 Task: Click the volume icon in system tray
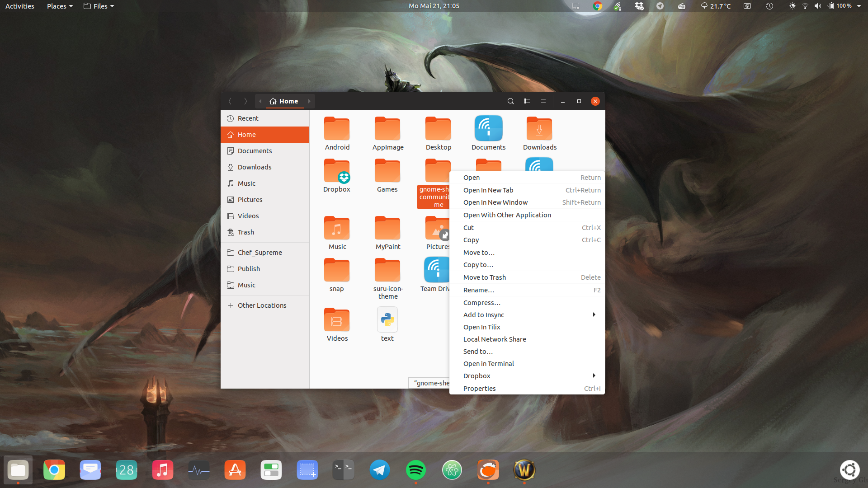tap(817, 6)
